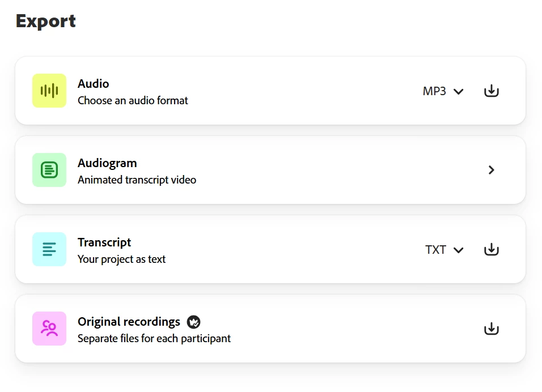Select the Original recordings title
Image resolution: width=542 pixels, height=392 pixels.
pyautogui.click(x=129, y=322)
